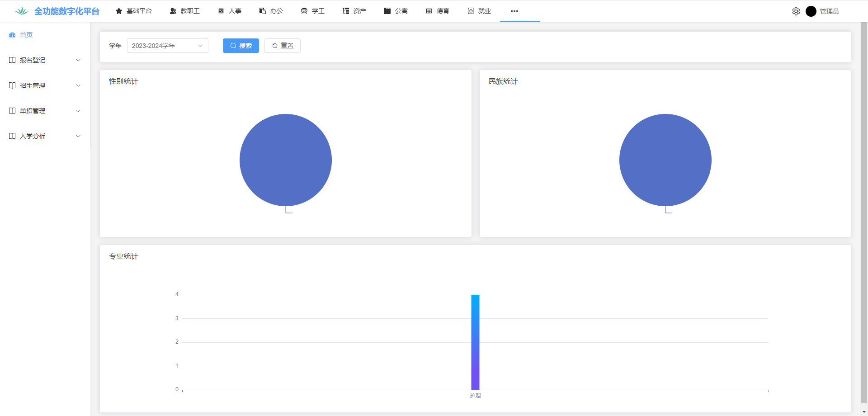Open the more menu ellipsis
The width and height of the screenshot is (868, 416).
(x=514, y=11)
